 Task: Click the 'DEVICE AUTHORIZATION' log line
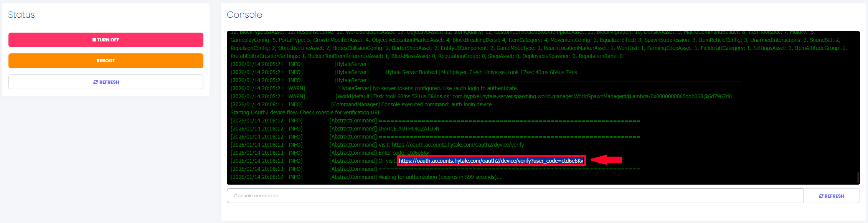pos(335,129)
